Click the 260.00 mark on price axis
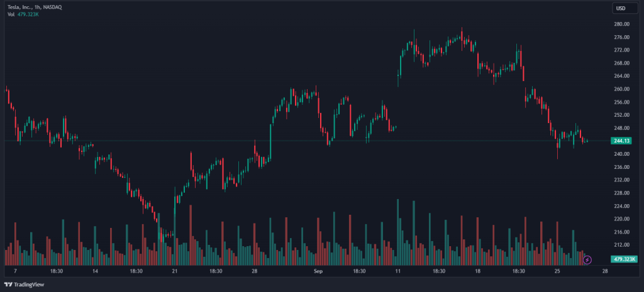 (621, 89)
